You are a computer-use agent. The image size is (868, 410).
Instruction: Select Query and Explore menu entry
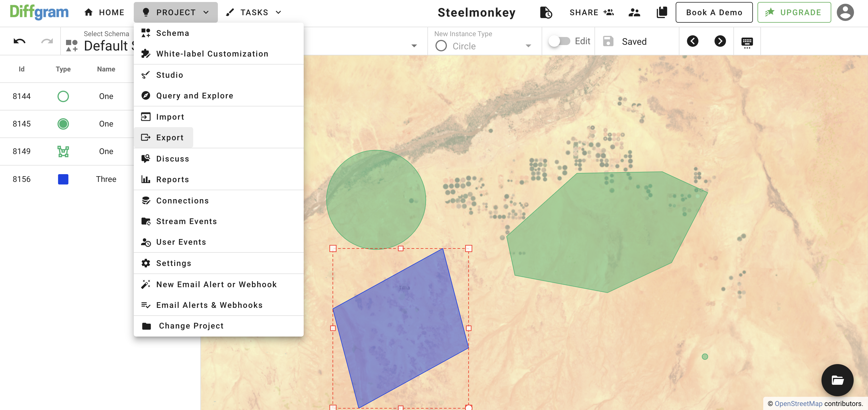[194, 96]
